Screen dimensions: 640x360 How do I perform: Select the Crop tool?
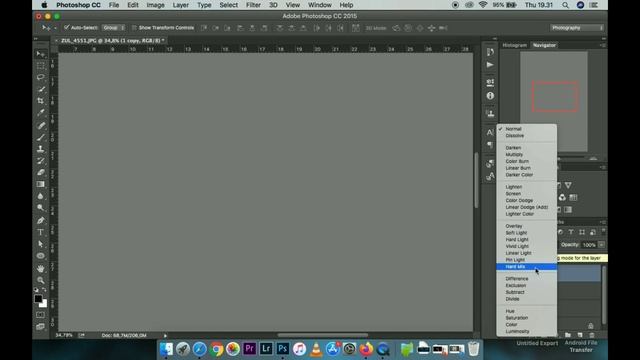40,101
